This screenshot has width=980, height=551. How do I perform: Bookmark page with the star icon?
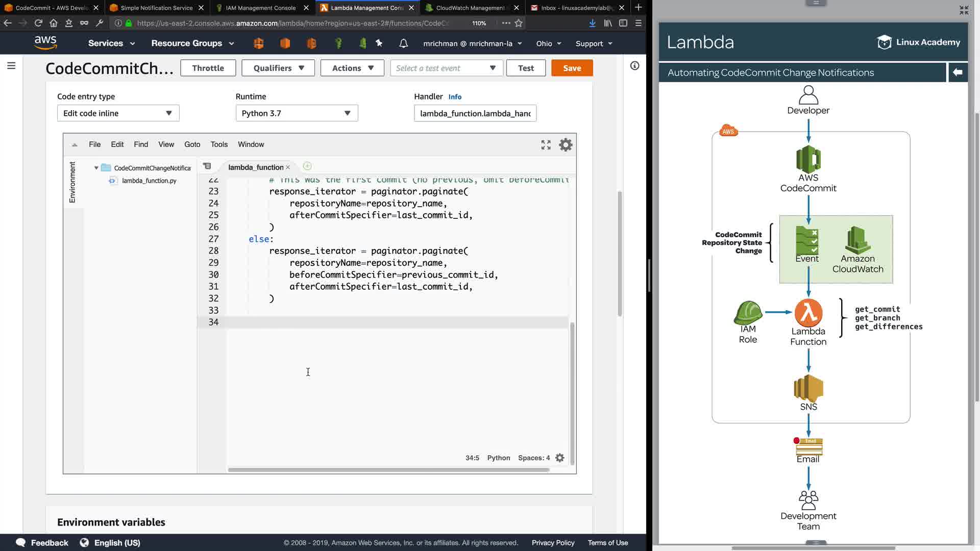coord(519,23)
